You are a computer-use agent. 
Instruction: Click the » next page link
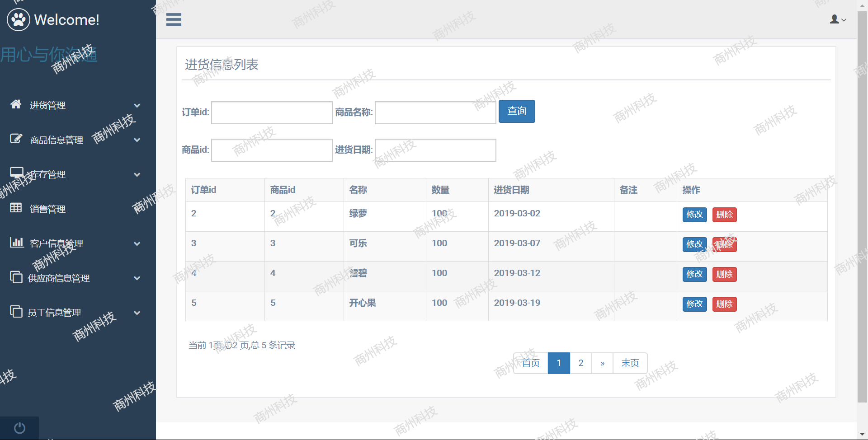click(603, 363)
